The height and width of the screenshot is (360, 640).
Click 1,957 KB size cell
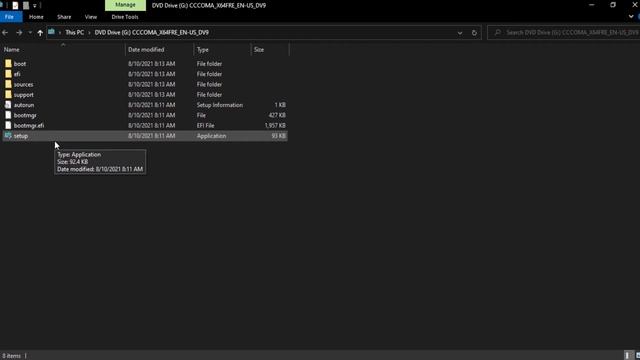click(x=275, y=125)
